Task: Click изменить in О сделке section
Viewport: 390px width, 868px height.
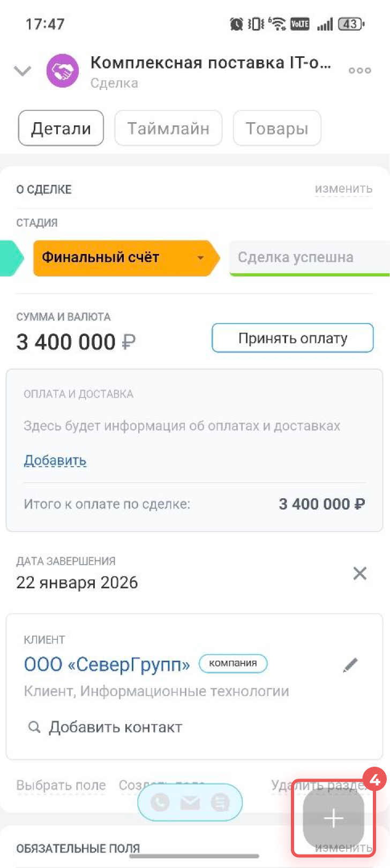Action: coord(343,189)
